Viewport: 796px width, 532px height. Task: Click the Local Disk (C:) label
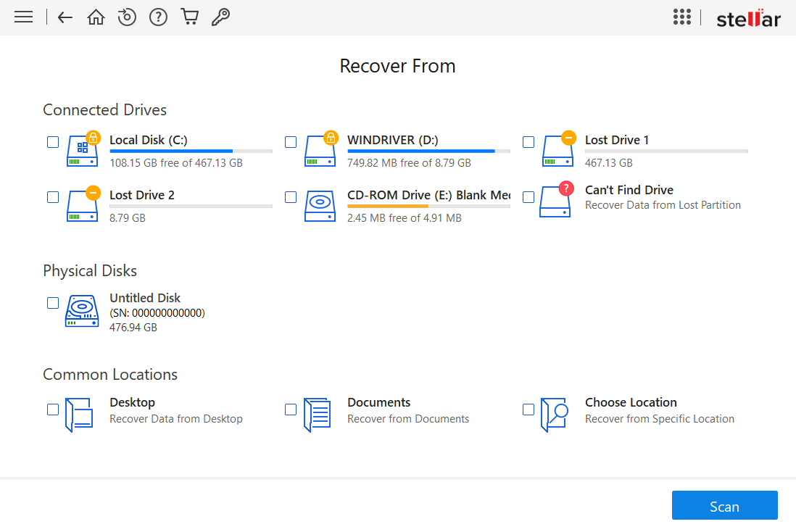[x=148, y=140]
